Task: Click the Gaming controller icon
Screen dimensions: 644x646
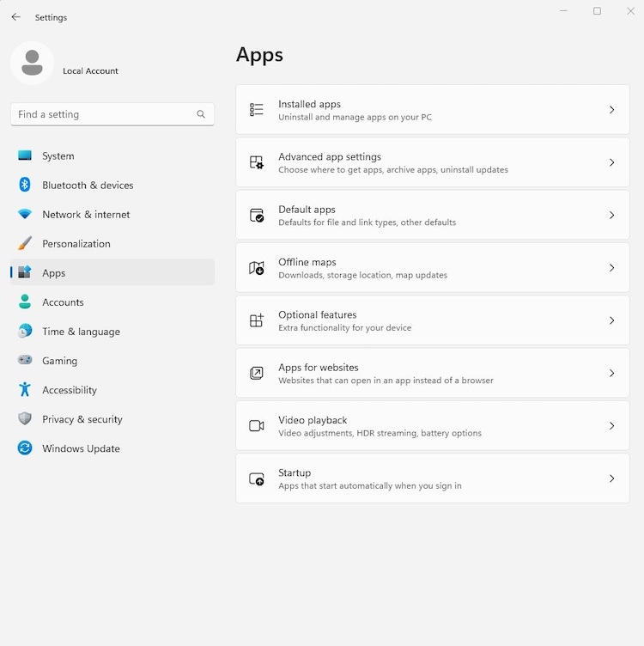Action: 25,360
